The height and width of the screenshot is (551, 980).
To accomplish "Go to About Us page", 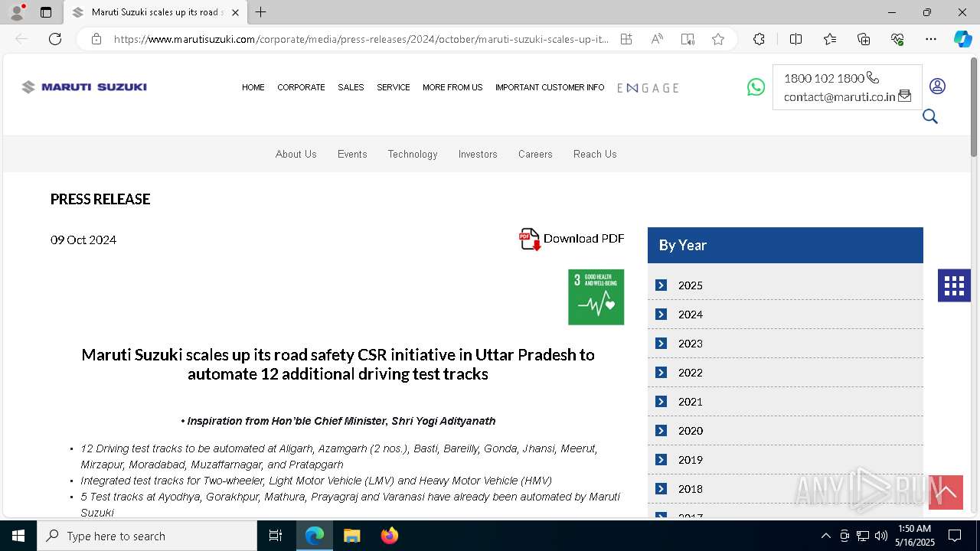I will (296, 154).
